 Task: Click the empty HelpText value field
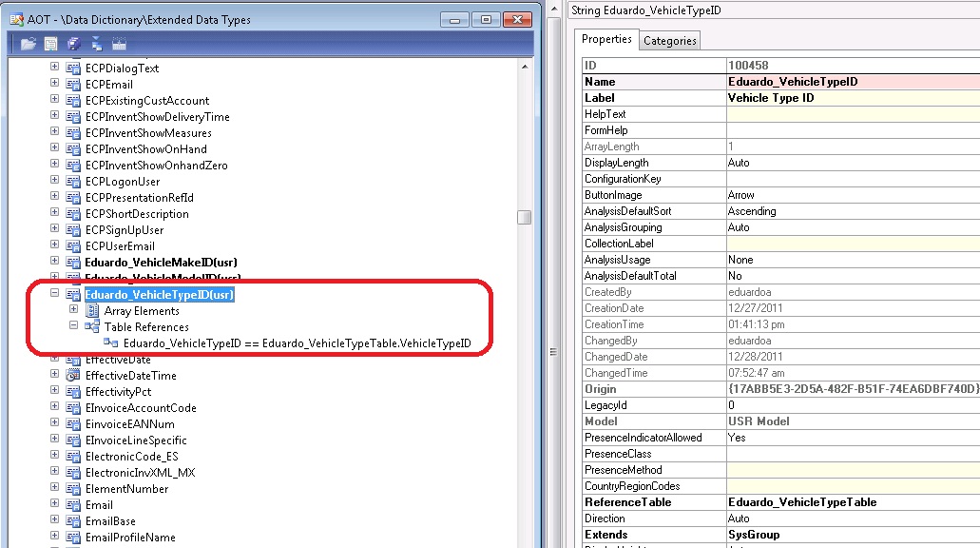[854, 114]
